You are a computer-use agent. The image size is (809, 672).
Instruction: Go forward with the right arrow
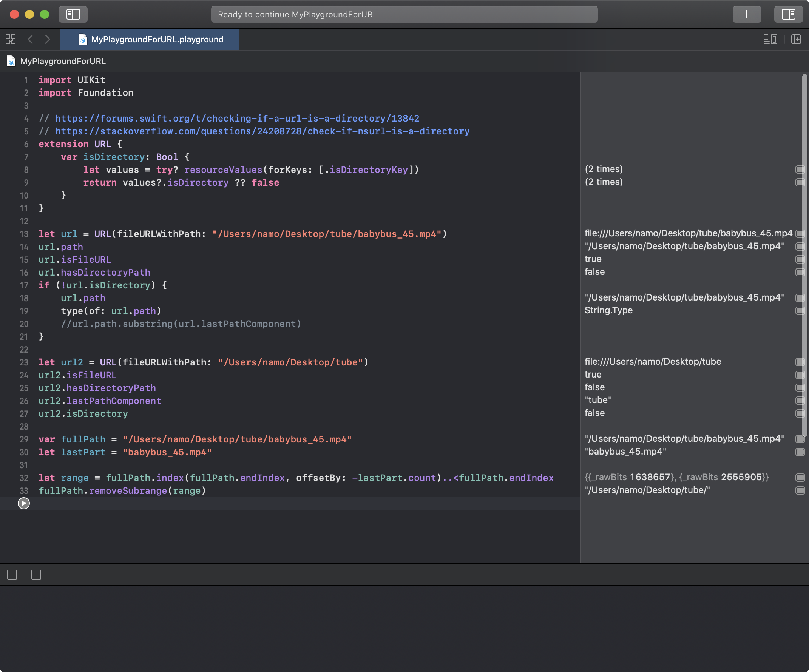point(47,39)
